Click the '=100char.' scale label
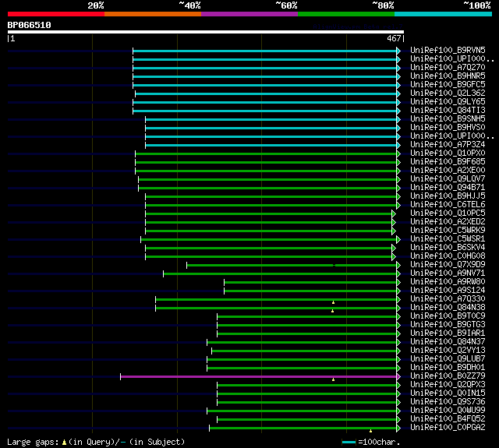499x448 pixels. [x=379, y=442]
